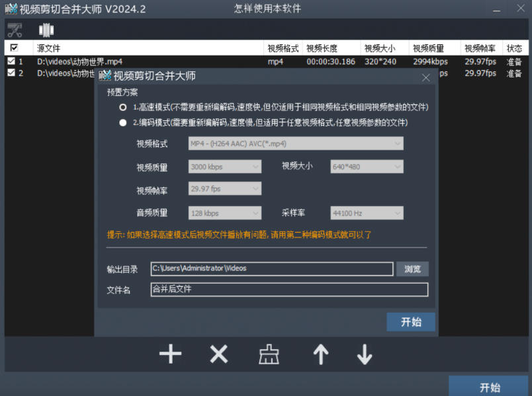The height and width of the screenshot is (396, 532).
Task: Click 开始 button in the dialog
Action: pyautogui.click(x=411, y=321)
